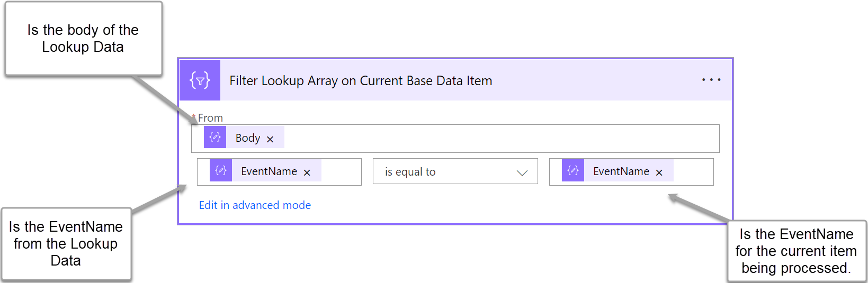The width and height of the screenshot is (868, 283).
Task: Remove the Body token from From field
Action: point(270,139)
